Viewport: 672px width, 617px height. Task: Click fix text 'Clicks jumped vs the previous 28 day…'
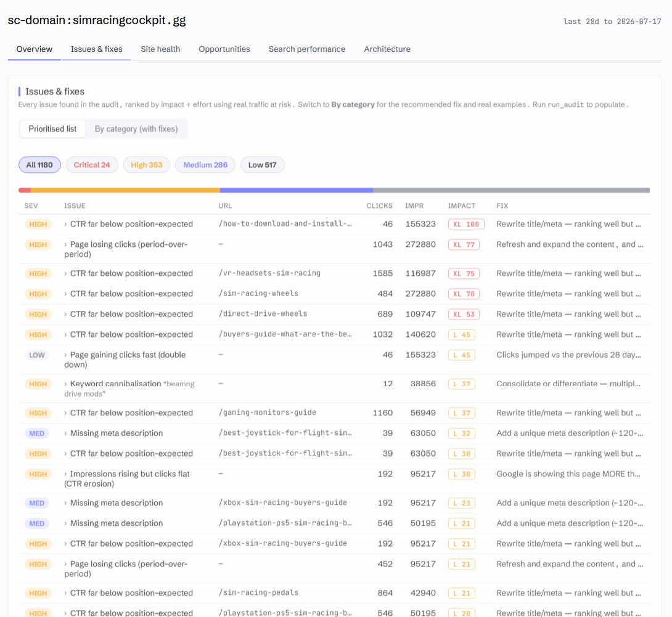coord(568,355)
